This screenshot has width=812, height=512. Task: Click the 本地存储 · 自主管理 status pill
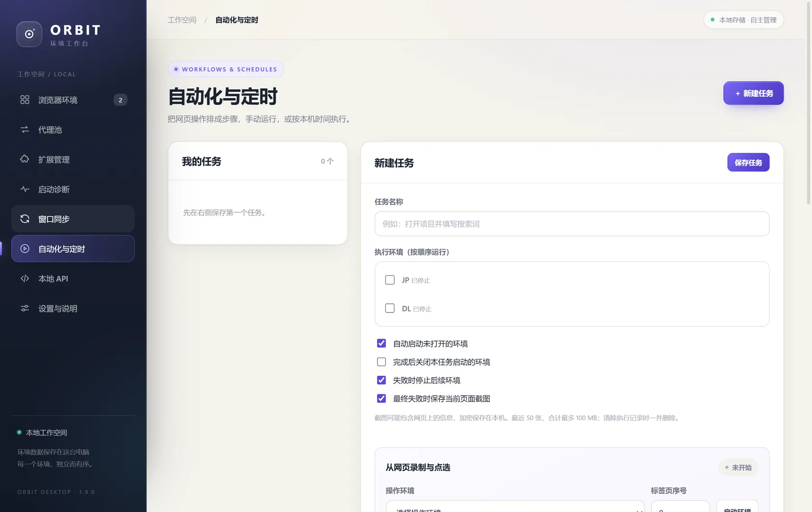click(x=743, y=20)
